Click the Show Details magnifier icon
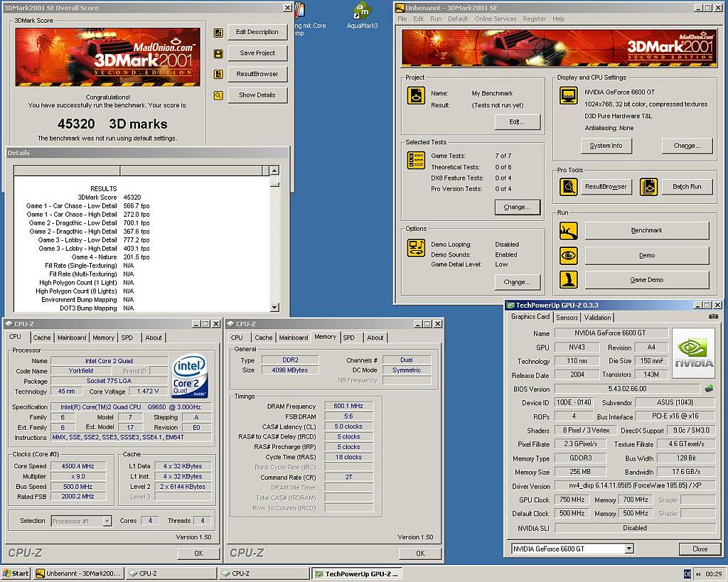 click(x=218, y=96)
